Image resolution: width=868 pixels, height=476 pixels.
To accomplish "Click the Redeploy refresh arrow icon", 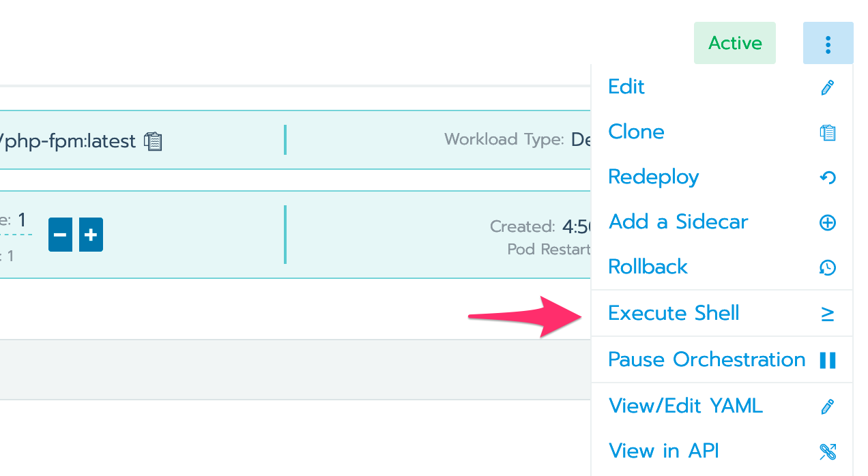I will click(x=827, y=177).
